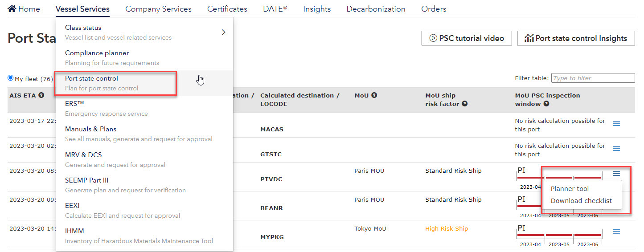Select the My fleet radio button
Viewport: 644px width, 252px height.
[x=11, y=78]
